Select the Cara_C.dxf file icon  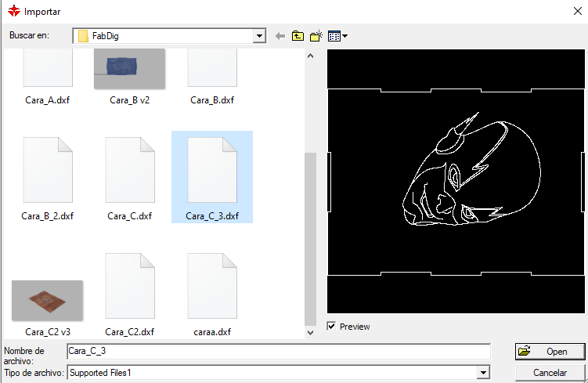[x=130, y=170]
